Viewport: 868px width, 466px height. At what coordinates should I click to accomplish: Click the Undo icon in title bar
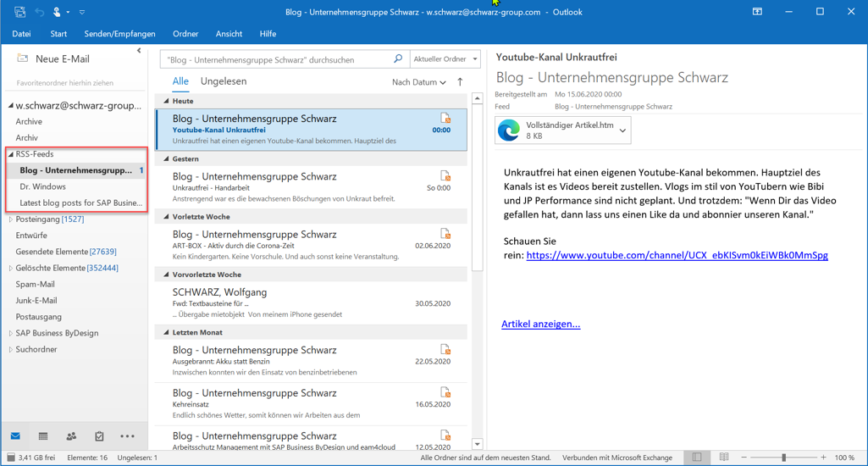coord(39,12)
